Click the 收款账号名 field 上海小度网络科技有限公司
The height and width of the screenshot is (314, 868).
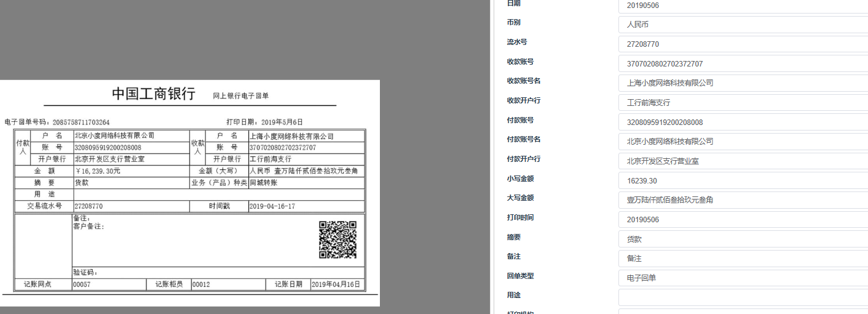pos(743,83)
